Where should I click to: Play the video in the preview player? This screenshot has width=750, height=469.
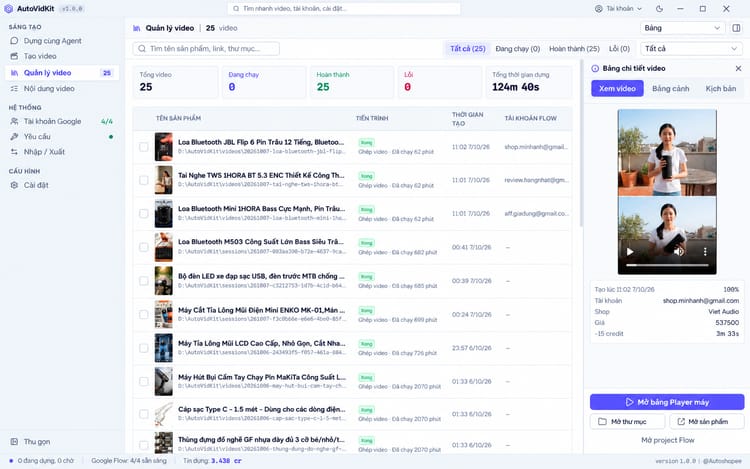pyautogui.click(x=630, y=251)
